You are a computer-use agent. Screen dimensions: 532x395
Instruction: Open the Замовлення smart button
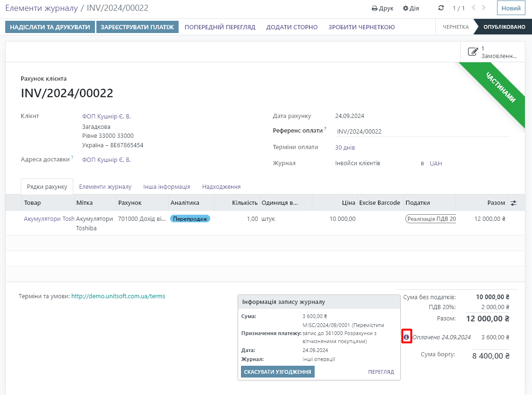[492, 52]
